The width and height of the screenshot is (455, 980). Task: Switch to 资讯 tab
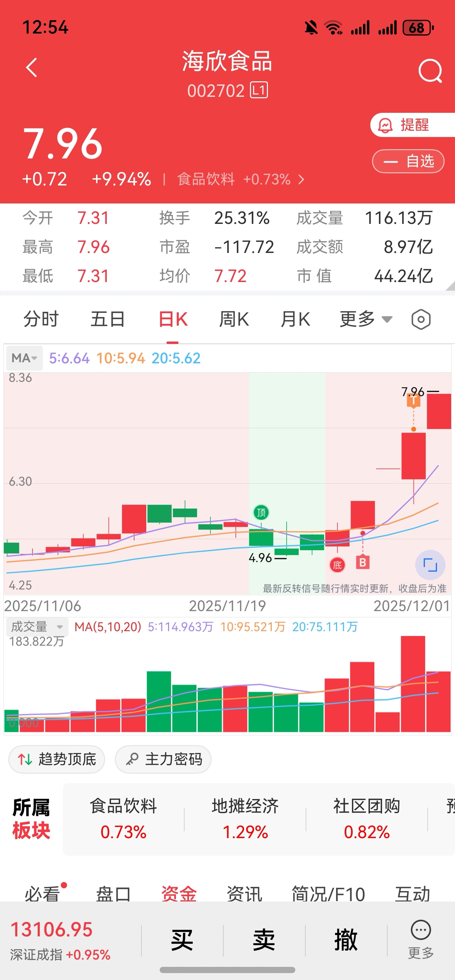(244, 893)
